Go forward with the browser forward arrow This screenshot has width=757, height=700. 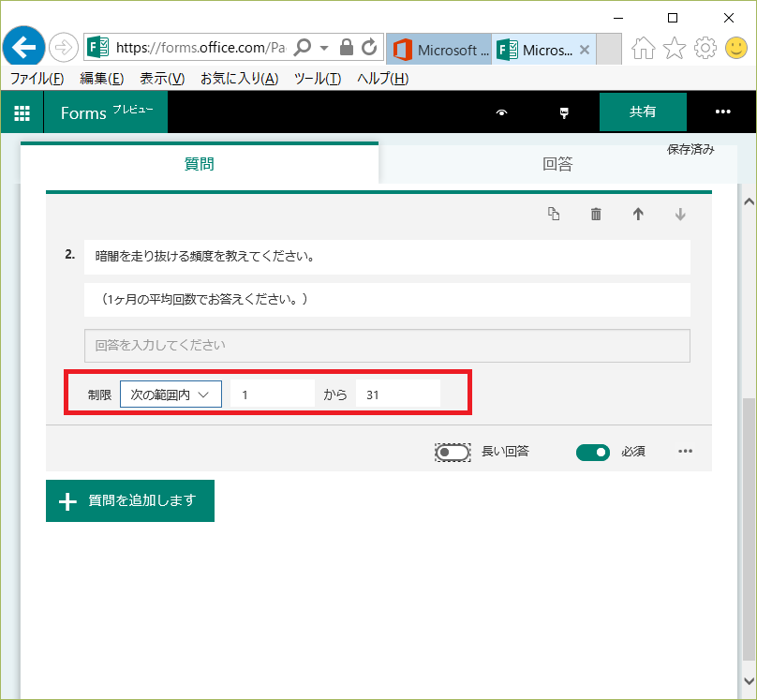[64, 47]
